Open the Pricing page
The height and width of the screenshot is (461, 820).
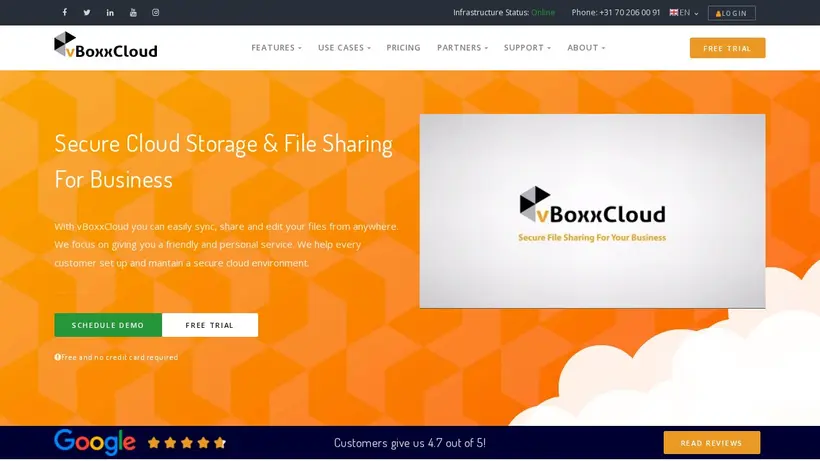point(403,48)
